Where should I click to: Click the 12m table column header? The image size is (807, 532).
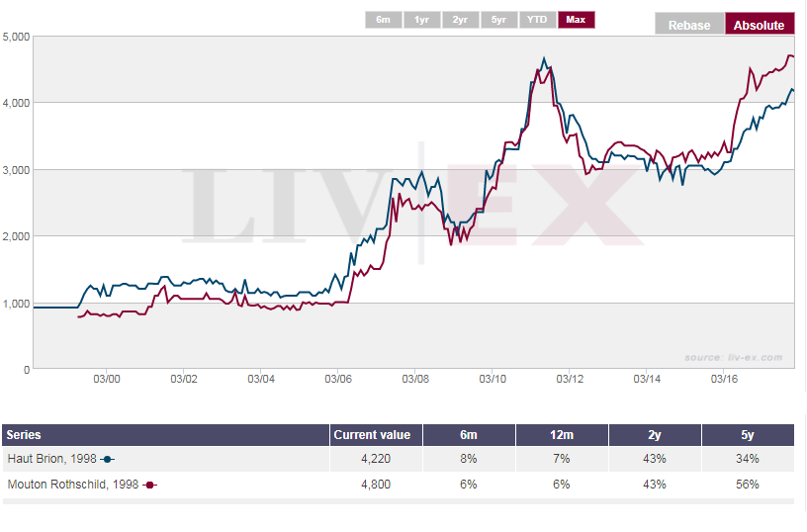562,435
